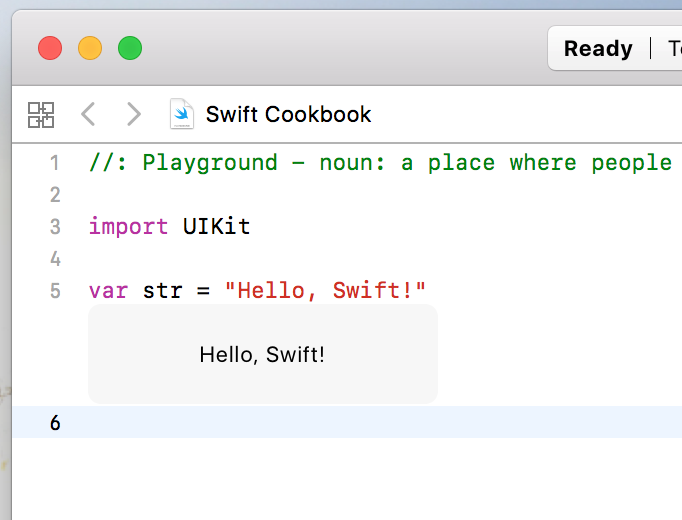Zoom the window with the green button
The image size is (682, 520).
coord(130,48)
